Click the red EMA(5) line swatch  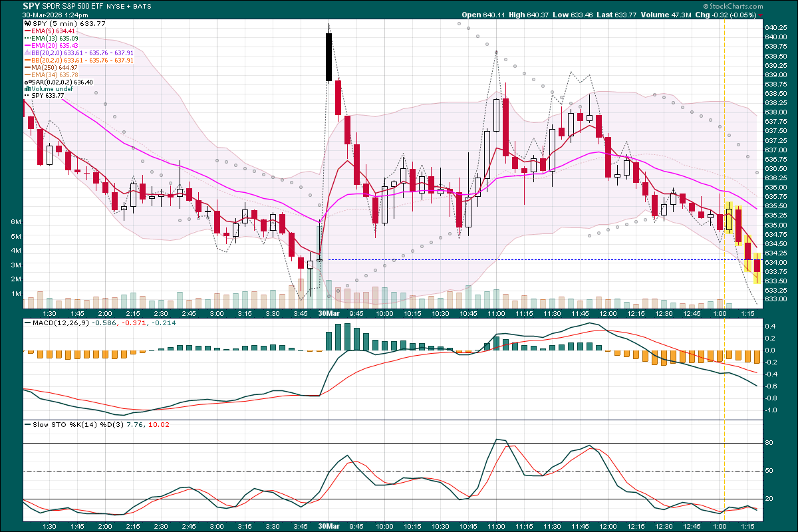[x=27, y=31]
